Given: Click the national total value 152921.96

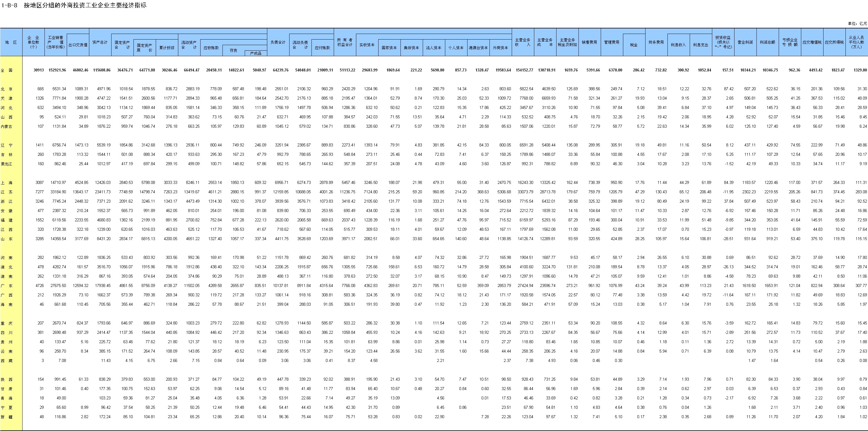Looking at the screenshot, I should point(57,70).
